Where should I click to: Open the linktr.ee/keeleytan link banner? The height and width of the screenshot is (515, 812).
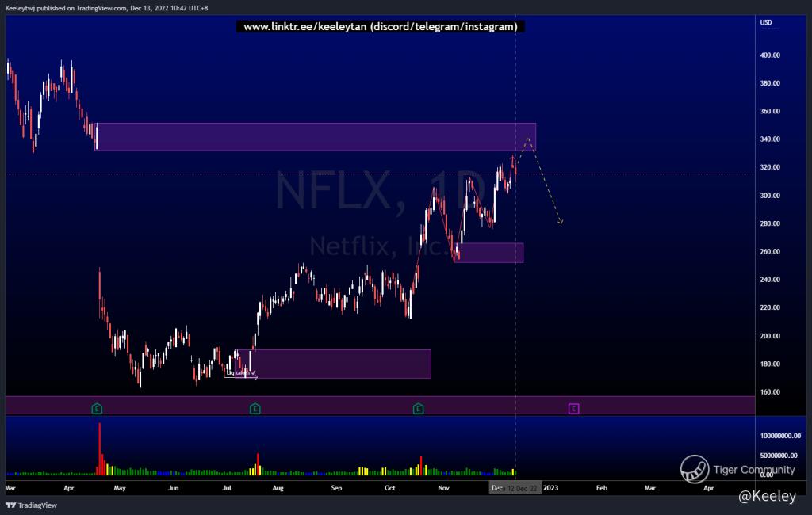coord(381,26)
